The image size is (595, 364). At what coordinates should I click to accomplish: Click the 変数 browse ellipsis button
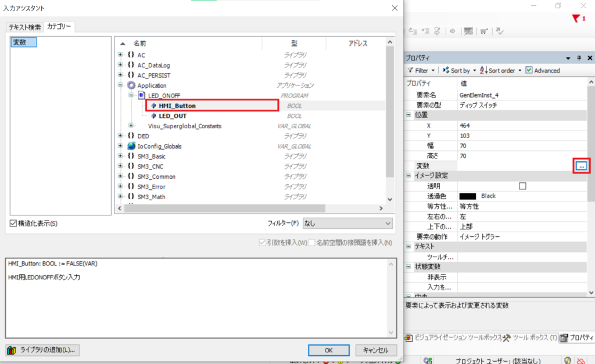click(581, 166)
